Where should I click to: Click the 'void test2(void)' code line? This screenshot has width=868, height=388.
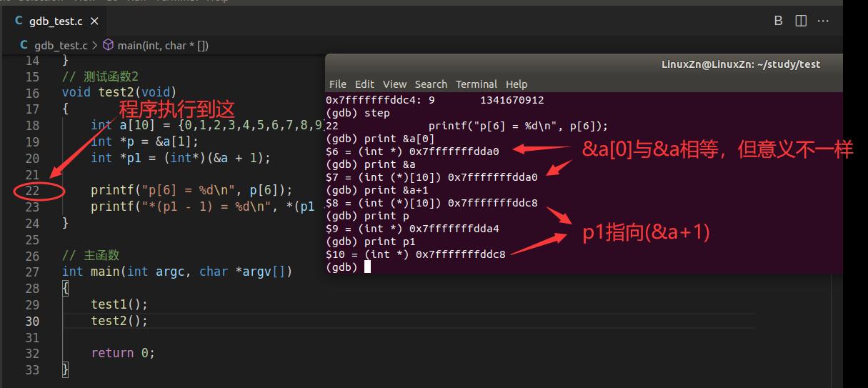click(x=119, y=93)
